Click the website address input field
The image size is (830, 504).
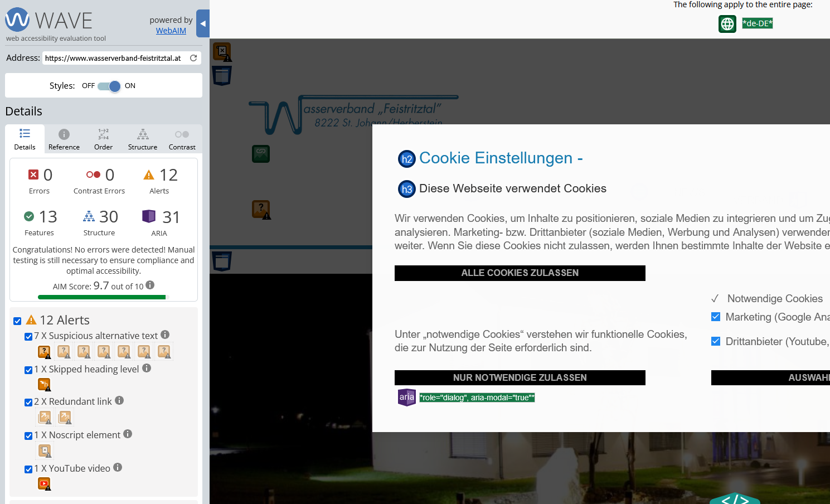[x=114, y=58]
